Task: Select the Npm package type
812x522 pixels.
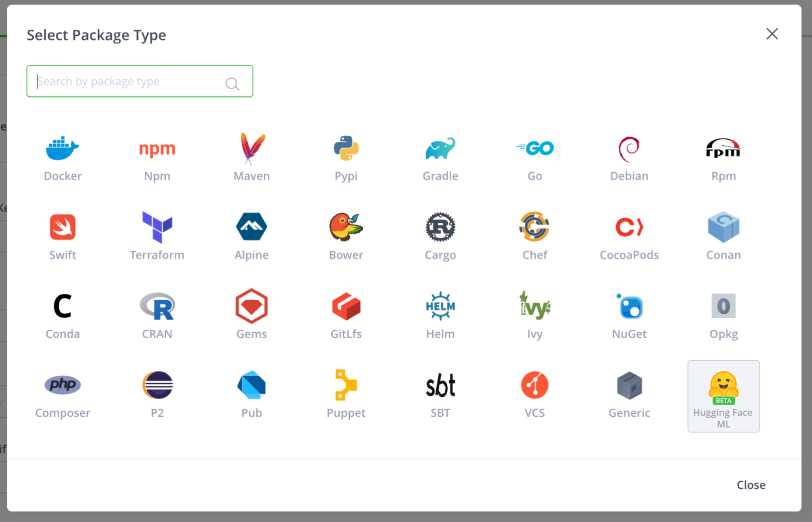Action: [157, 158]
